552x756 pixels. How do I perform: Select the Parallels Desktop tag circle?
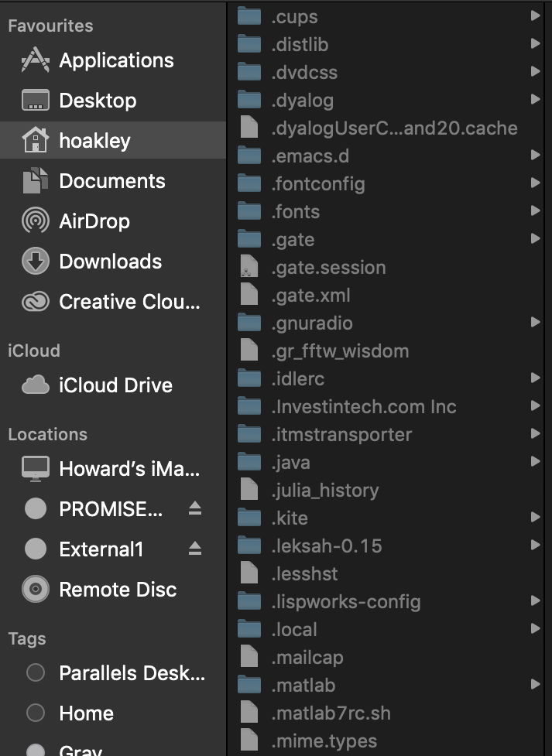36,673
